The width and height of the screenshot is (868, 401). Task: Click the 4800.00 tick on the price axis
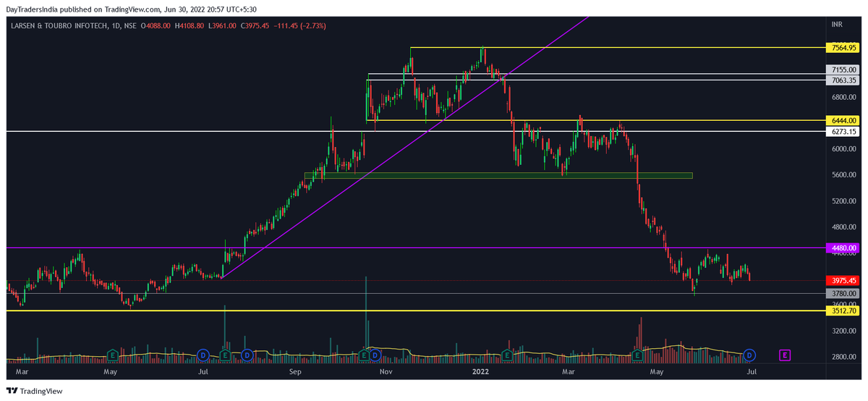click(843, 227)
